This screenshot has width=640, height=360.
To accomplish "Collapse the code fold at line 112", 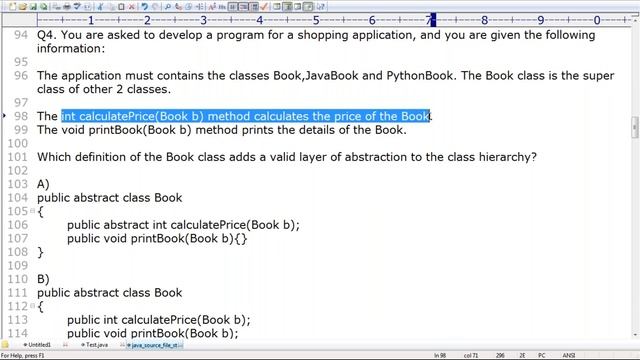I will (x=32, y=306).
